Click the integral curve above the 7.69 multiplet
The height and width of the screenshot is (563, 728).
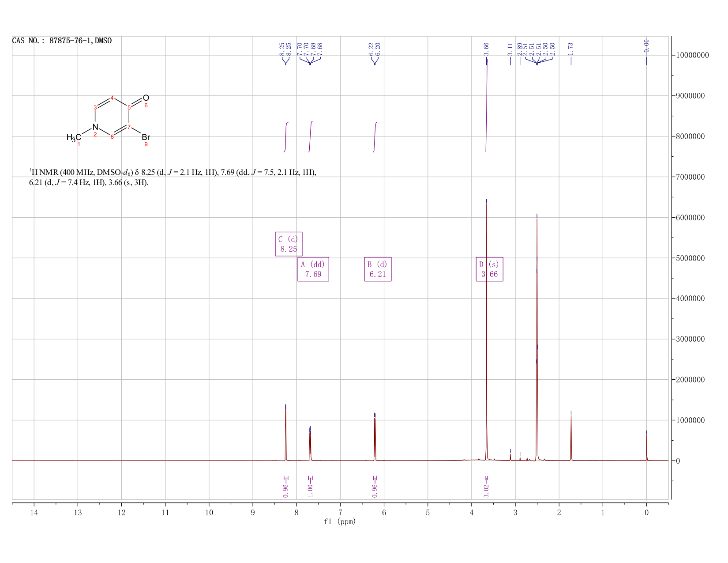(x=310, y=136)
